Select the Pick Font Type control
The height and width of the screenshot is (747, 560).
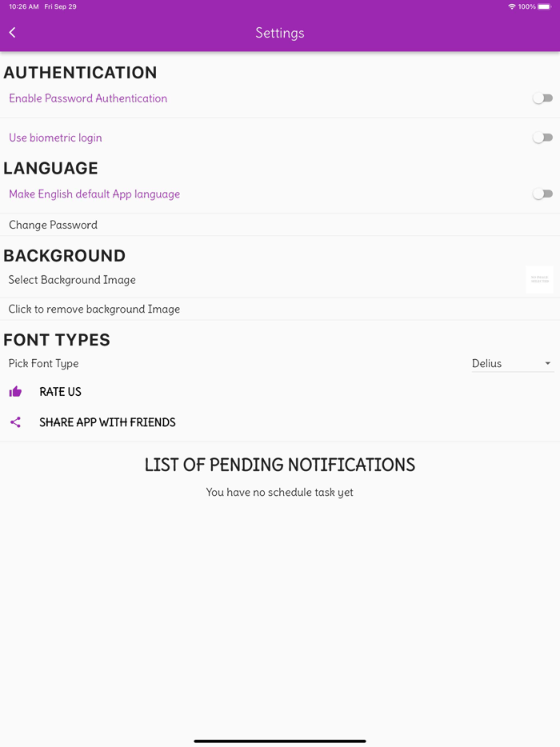42,363
